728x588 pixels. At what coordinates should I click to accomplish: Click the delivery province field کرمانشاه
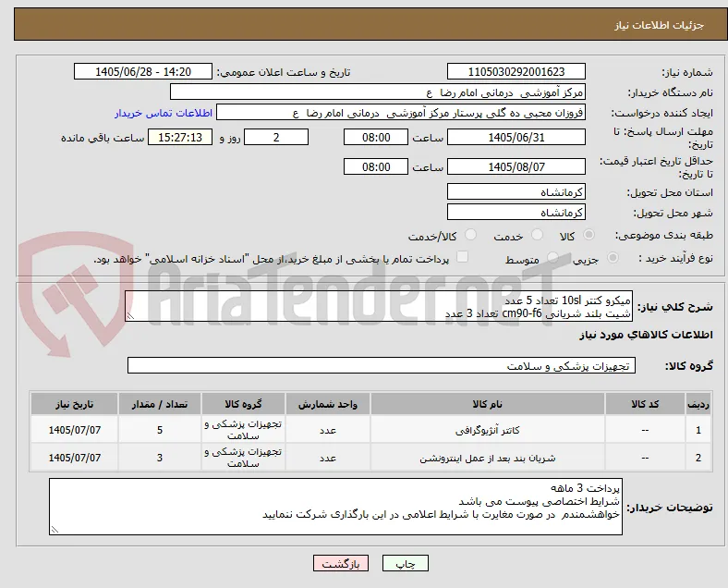pyautogui.click(x=516, y=191)
